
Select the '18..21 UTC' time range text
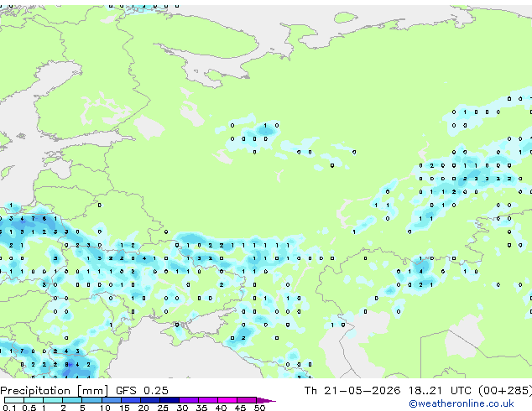(x=440, y=391)
